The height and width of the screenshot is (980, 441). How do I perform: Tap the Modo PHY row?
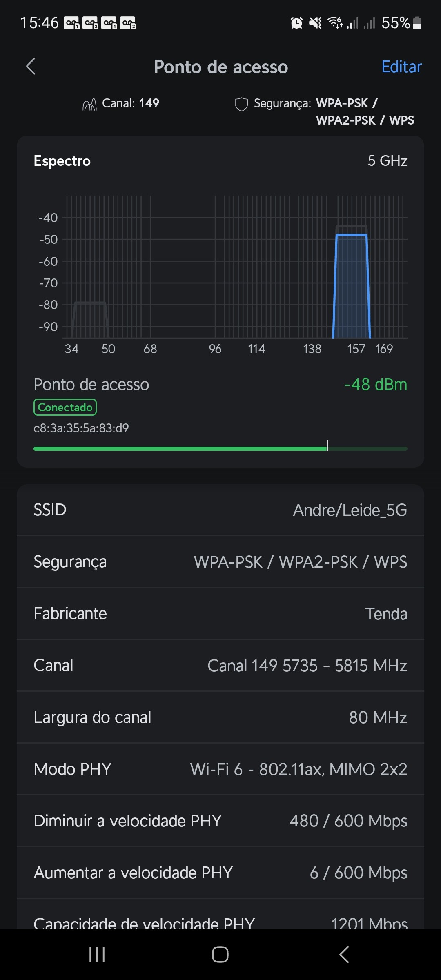pos(220,769)
